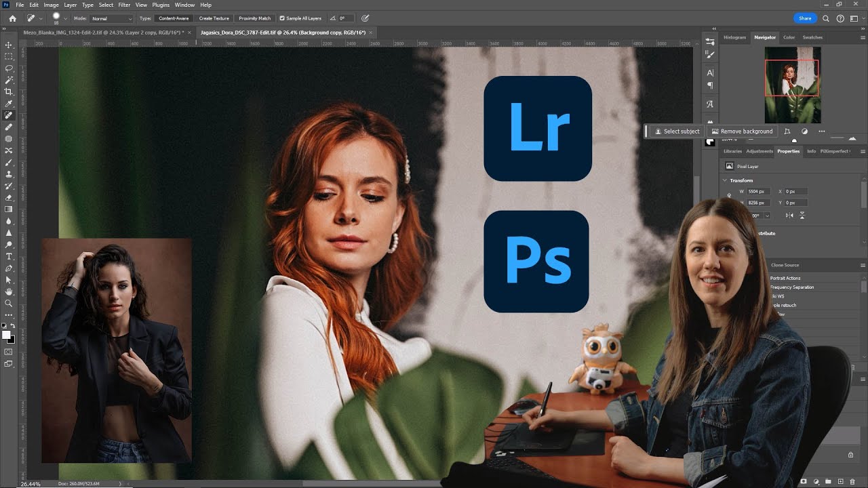Select Frequency Separation action
The width and height of the screenshot is (868, 488).
(x=792, y=287)
